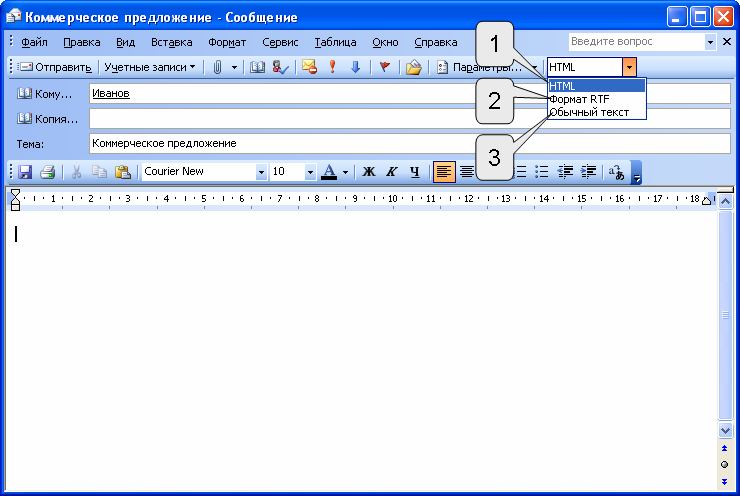
Task: Open the Формат menu
Action: [227, 42]
